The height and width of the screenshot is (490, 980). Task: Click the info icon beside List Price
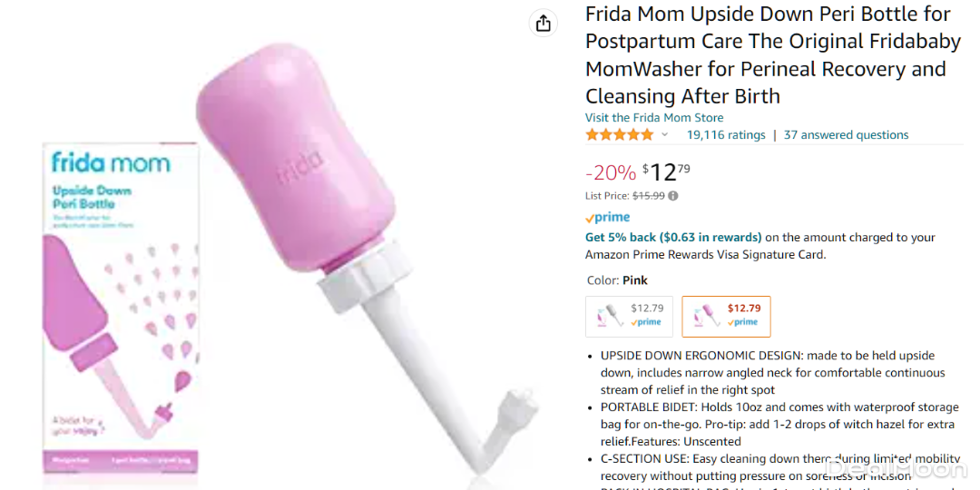point(673,195)
